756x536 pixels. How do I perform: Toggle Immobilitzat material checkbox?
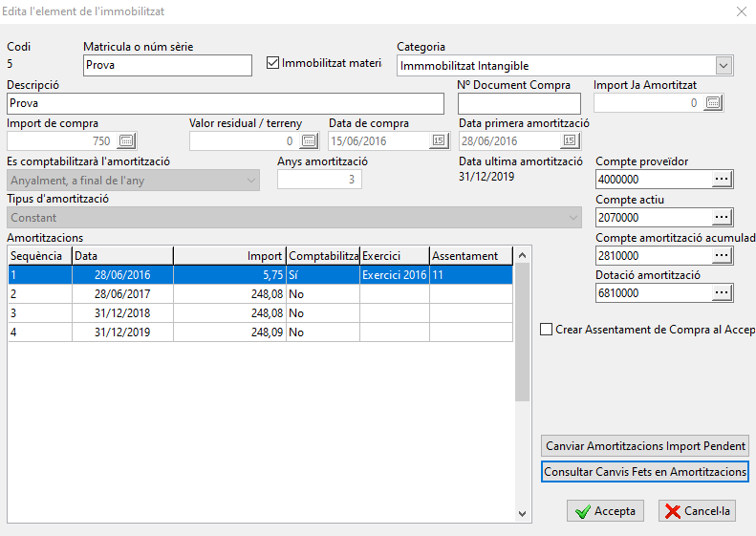tap(273, 63)
